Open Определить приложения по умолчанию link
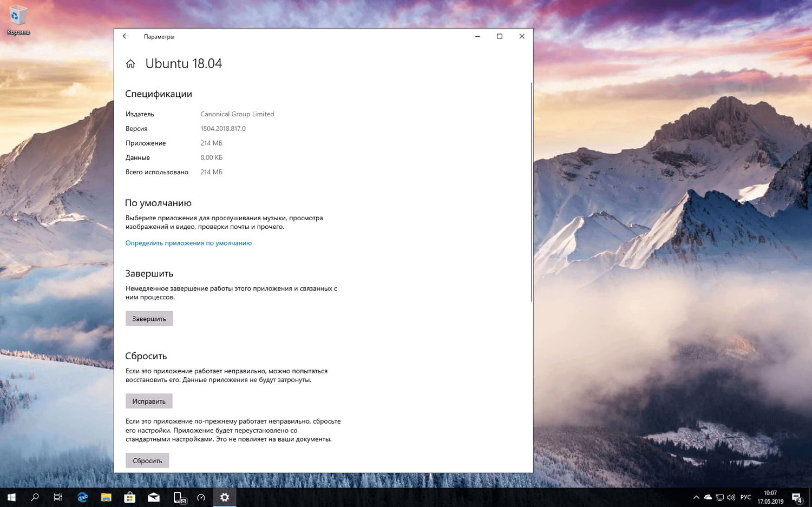Image resolution: width=812 pixels, height=507 pixels. point(188,243)
